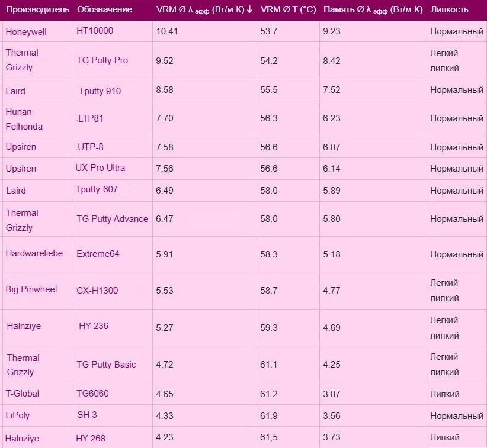Click the 5.18 memory value
This screenshot has width=487, height=448.
coord(332,254)
